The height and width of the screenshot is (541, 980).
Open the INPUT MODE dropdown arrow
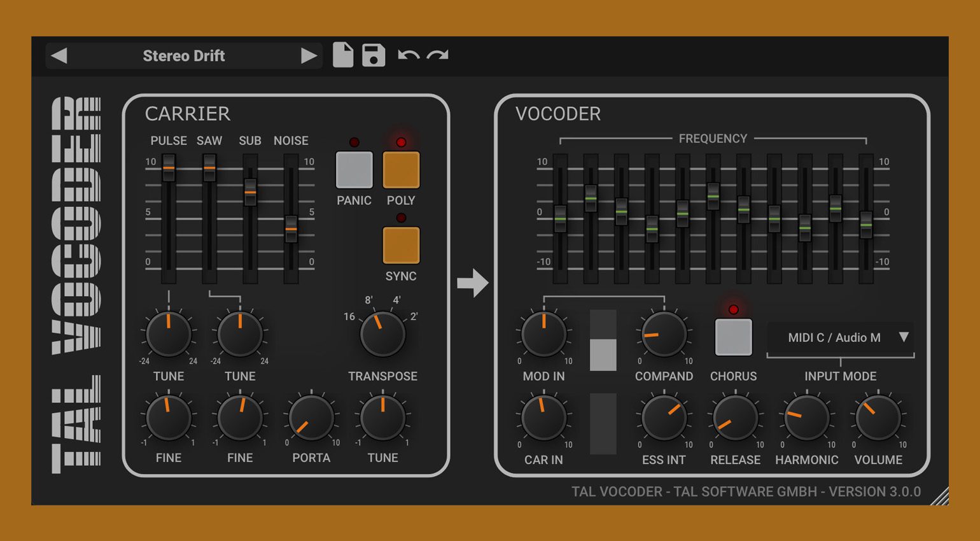[x=903, y=337]
